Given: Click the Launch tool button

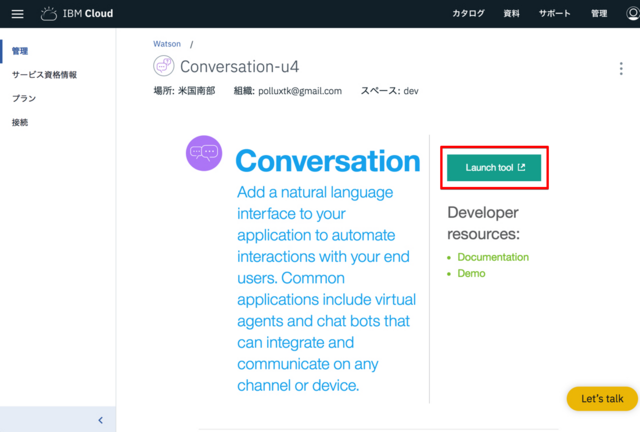Looking at the screenshot, I should [494, 167].
